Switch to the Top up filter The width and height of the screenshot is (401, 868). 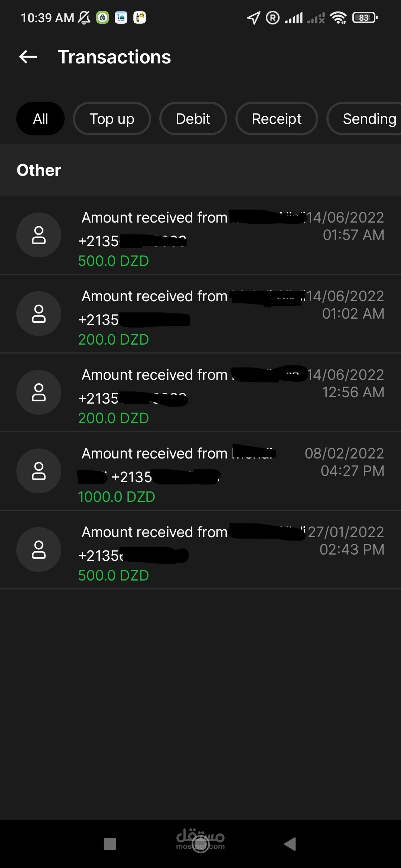coord(112,119)
